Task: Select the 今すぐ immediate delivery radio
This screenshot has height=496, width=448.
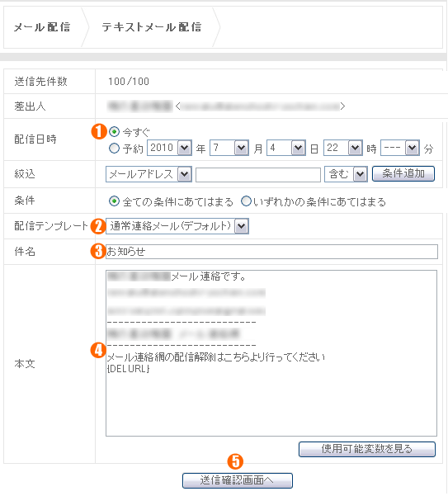Action: [x=114, y=132]
